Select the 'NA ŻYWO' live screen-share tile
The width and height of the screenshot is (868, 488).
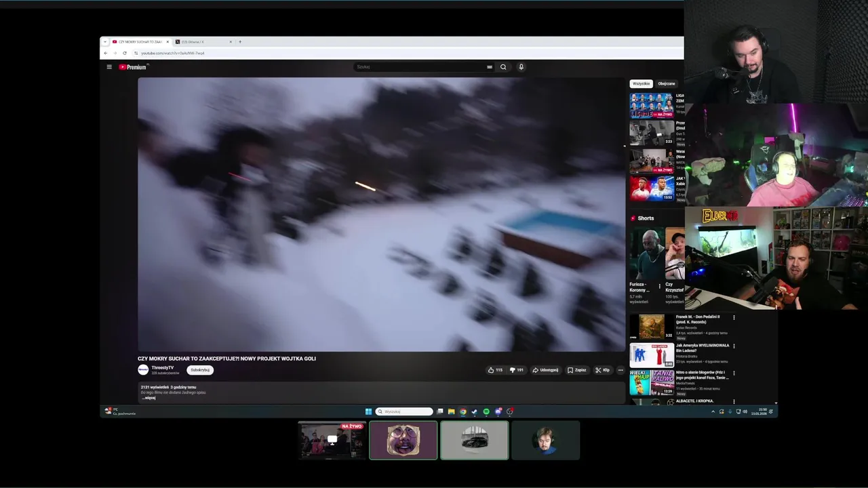332,440
